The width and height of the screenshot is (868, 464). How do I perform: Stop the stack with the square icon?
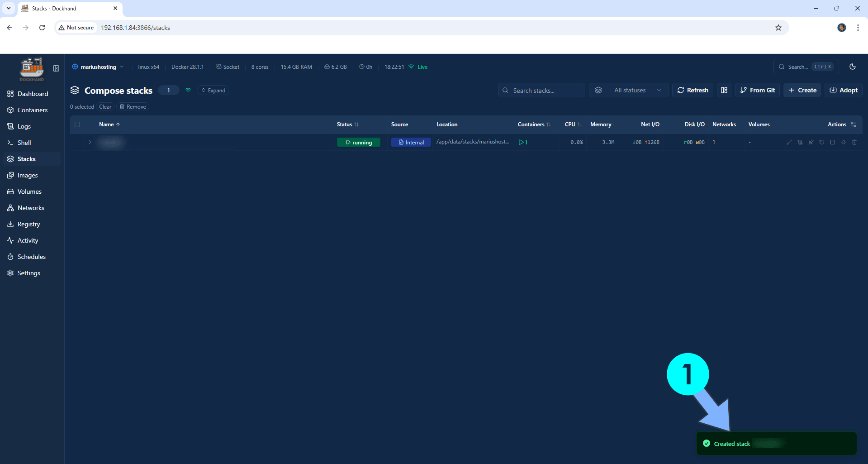point(833,142)
